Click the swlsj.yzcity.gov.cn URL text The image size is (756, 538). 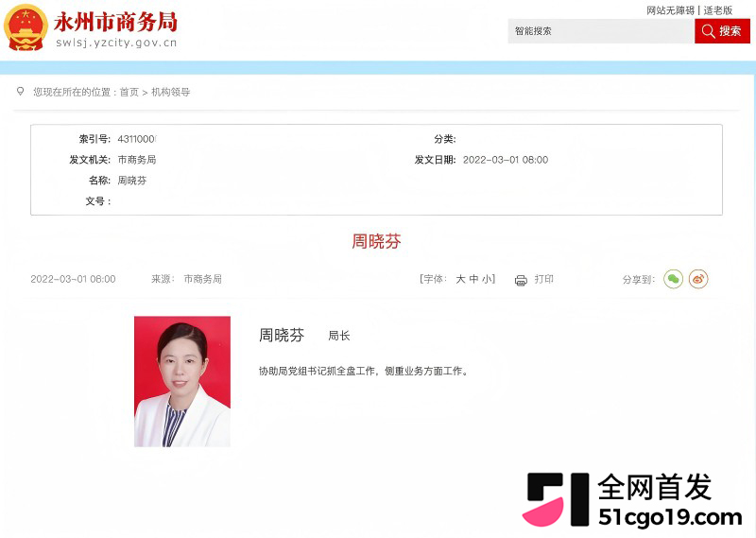pyautogui.click(x=116, y=43)
